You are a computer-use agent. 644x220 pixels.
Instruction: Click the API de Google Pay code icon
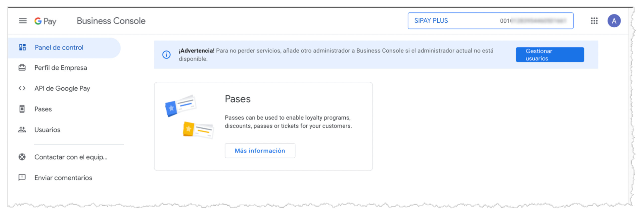22,88
